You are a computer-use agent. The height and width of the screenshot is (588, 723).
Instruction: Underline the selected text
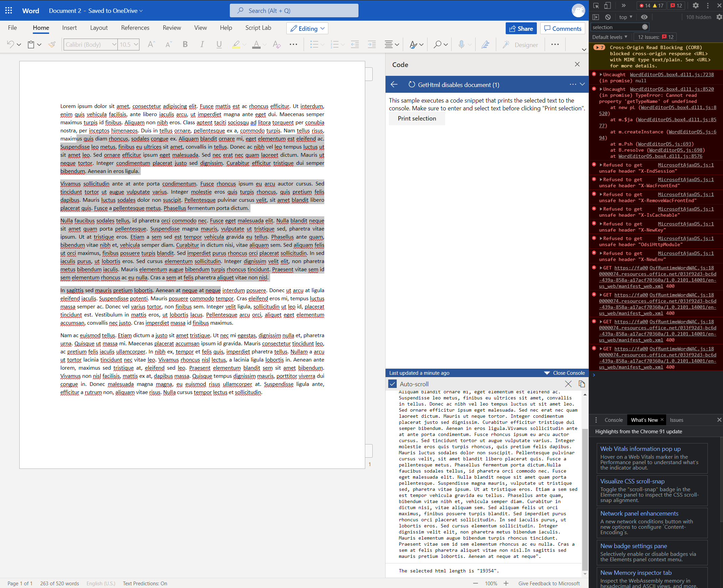click(219, 44)
